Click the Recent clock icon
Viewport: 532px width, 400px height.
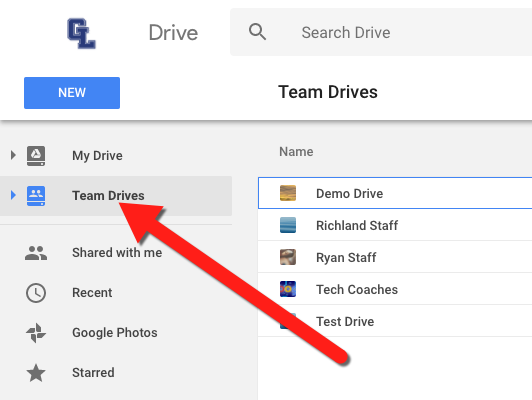click(x=36, y=293)
